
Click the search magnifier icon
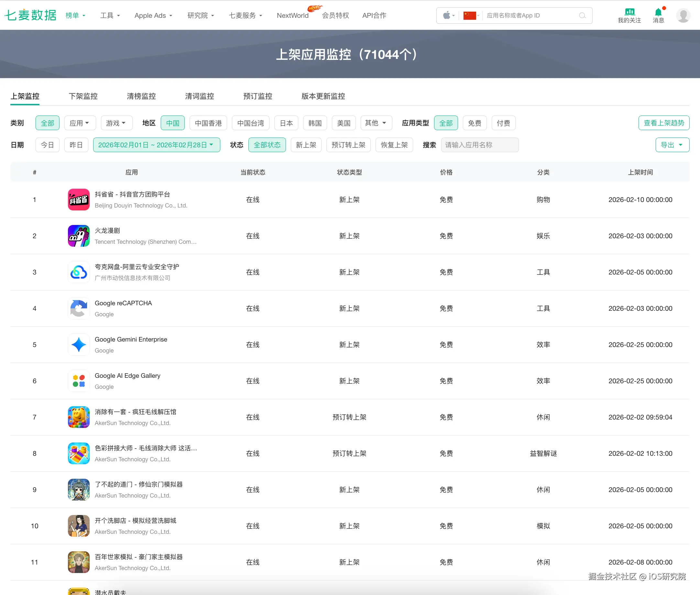coord(582,16)
